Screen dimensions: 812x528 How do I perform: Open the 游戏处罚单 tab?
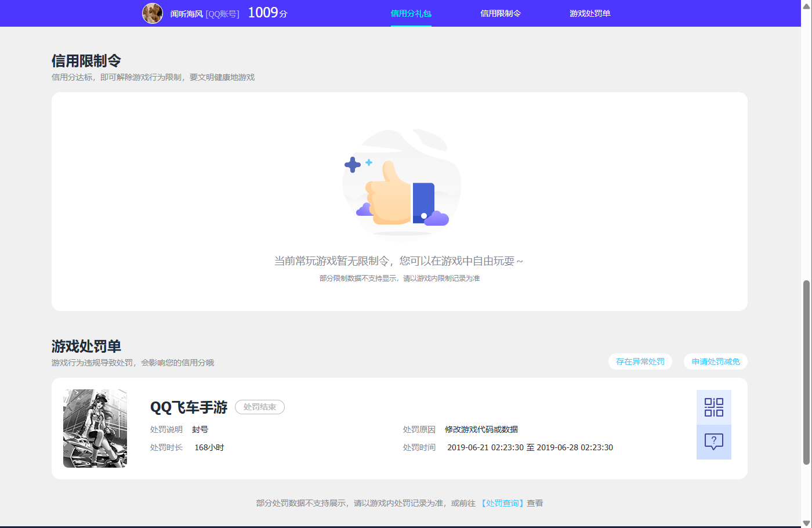(589, 12)
